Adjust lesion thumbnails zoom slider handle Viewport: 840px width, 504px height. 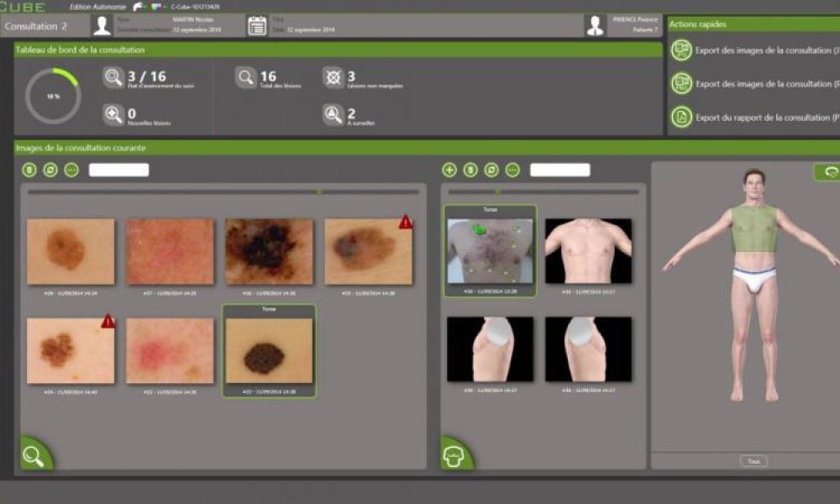(x=319, y=192)
